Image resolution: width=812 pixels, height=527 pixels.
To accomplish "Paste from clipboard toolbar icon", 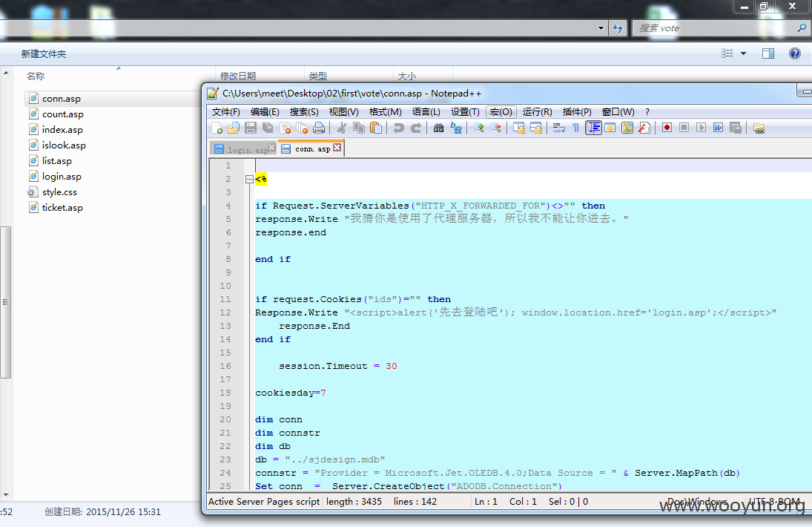I will (x=376, y=128).
